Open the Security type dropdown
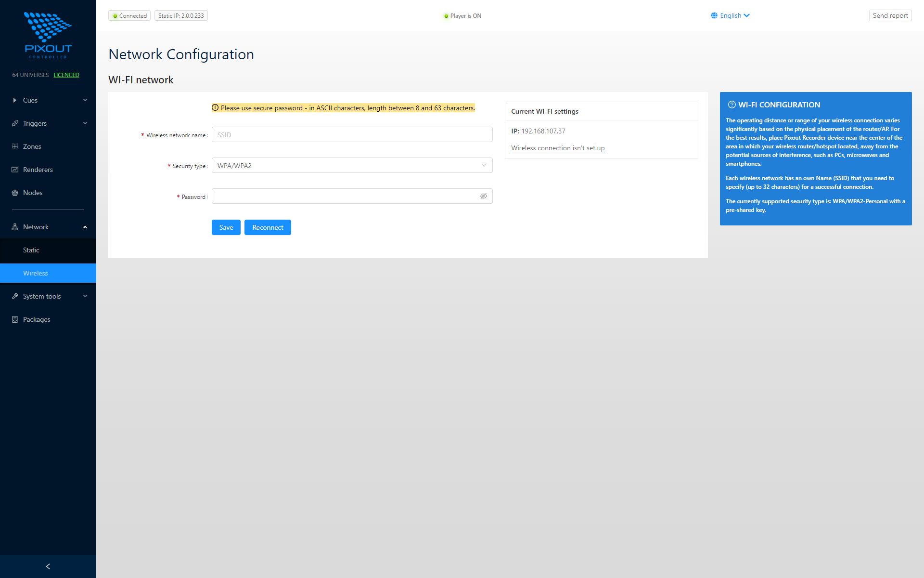Image resolution: width=924 pixels, height=578 pixels. 352,165
